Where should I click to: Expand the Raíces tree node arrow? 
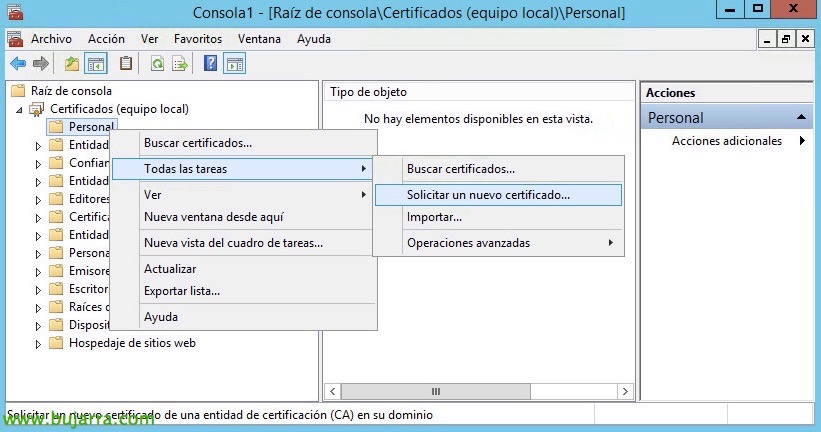point(38,308)
